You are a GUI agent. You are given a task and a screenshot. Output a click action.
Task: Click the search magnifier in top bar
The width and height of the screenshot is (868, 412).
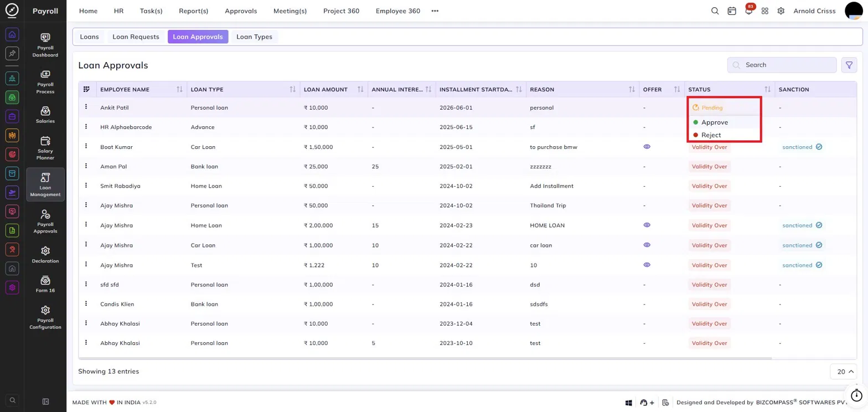click(x=715, y=11)
